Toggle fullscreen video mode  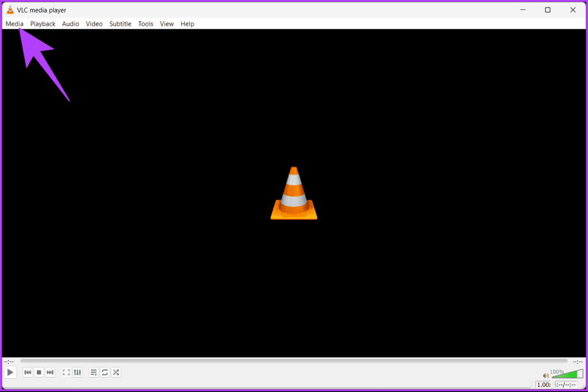pos(67,372)
